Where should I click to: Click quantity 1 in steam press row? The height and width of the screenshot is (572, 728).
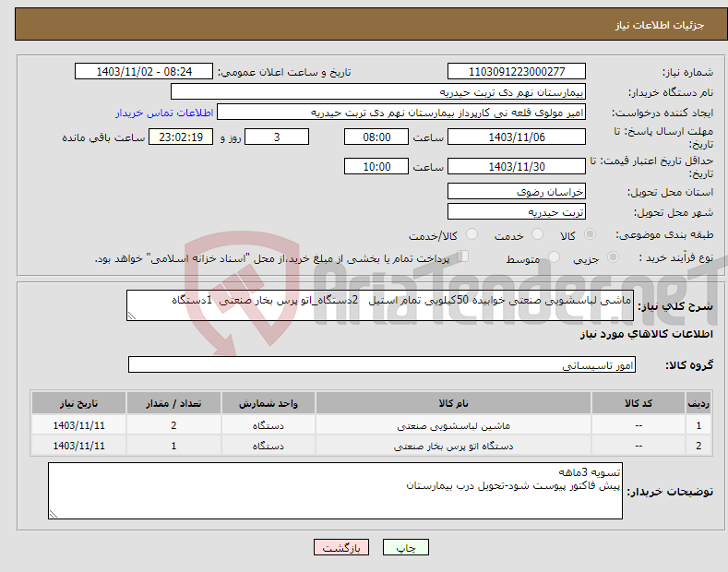click(173, 446)
